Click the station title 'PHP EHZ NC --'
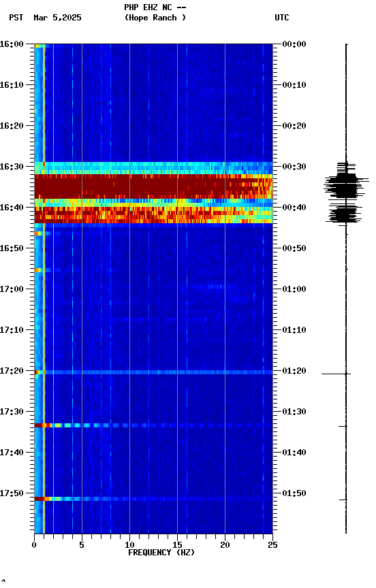The height and width of the screenshot is (588, 376). [x=155, y=7]
